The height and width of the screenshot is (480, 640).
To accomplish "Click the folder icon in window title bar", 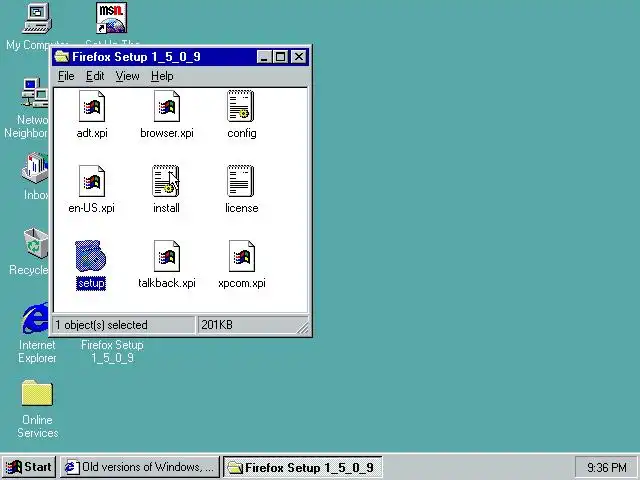I will [x=62, y=56].
